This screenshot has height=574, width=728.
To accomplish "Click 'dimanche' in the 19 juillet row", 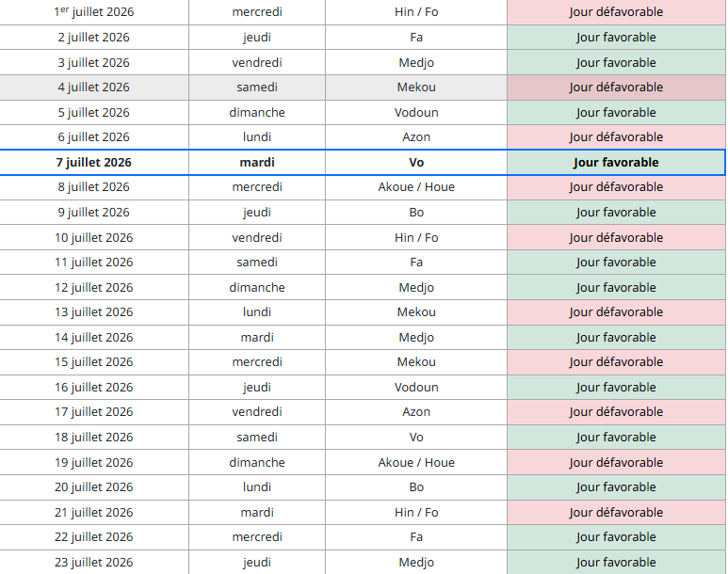I will click(x=257, y=463).
